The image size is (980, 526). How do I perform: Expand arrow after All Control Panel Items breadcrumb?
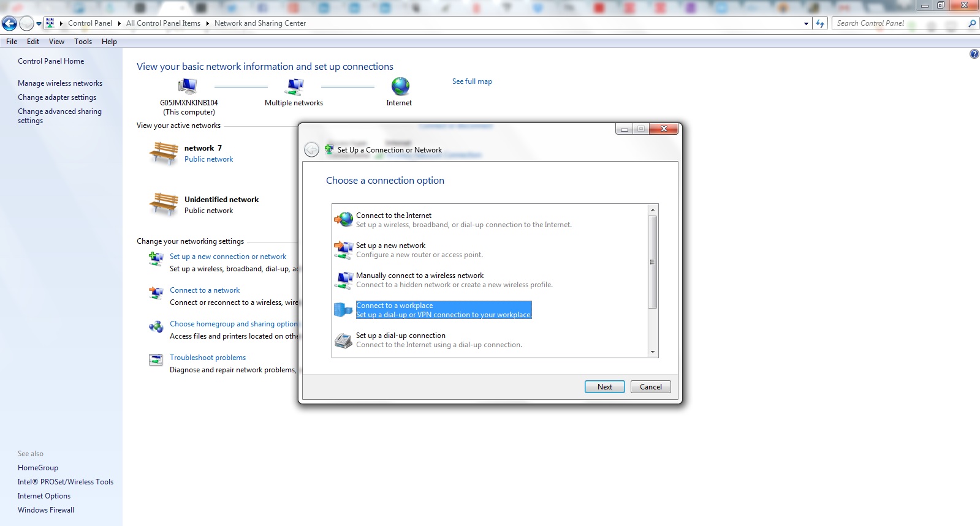tap(207, 23)
